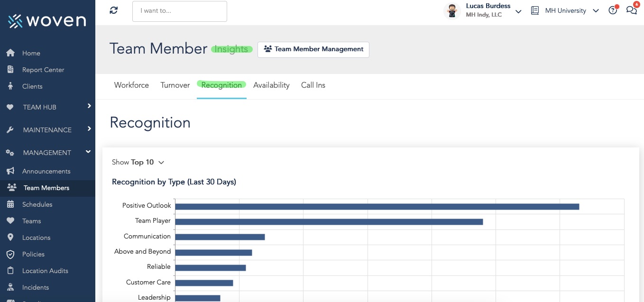Click the Home house icon in sidebar
Screen dimensions: 644x302
click(10, 53)
